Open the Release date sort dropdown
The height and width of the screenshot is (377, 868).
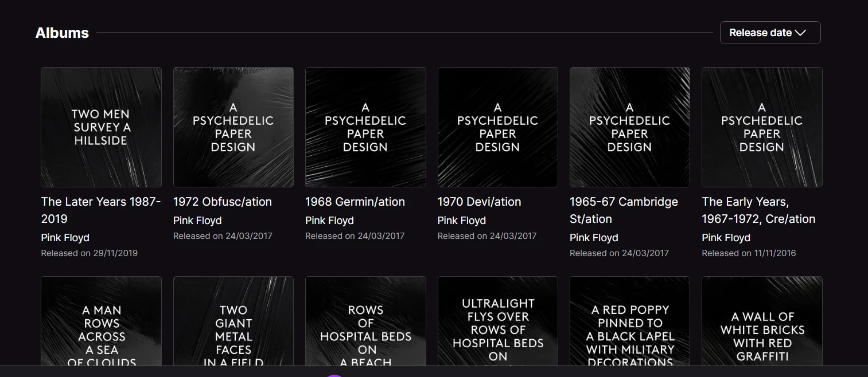tap(770, 33)
